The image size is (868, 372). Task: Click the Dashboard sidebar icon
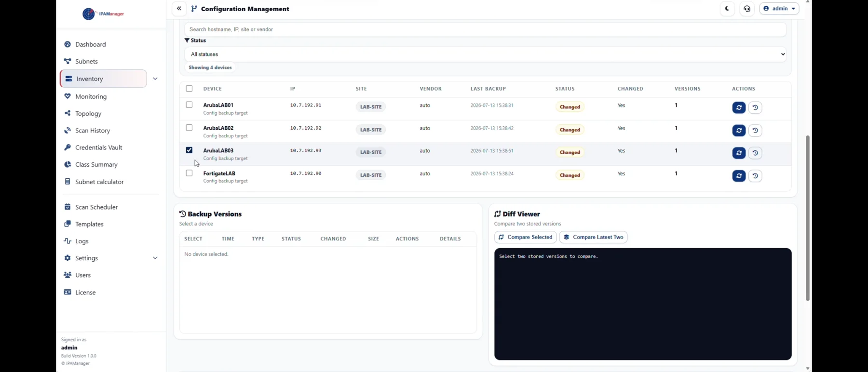(68, 44)
